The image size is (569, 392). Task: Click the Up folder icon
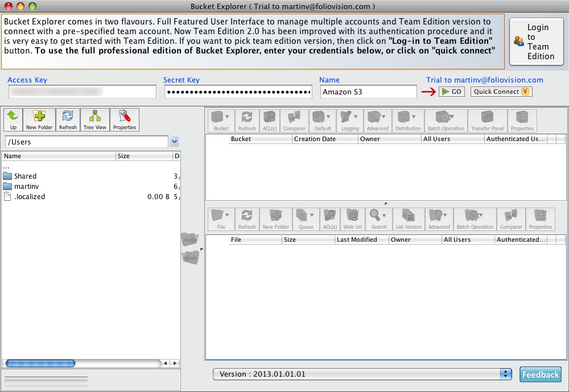(x=13, y=120)
